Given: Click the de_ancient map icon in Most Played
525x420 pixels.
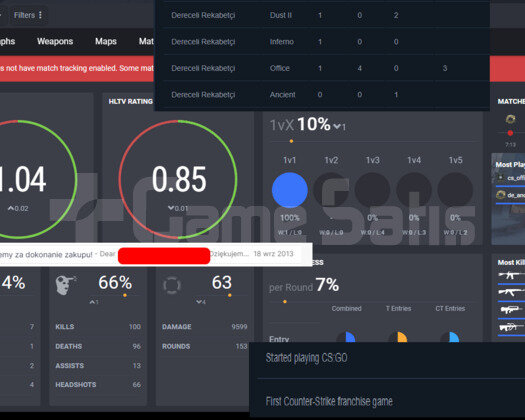Looking at the screenshot, I should point(501,195).
